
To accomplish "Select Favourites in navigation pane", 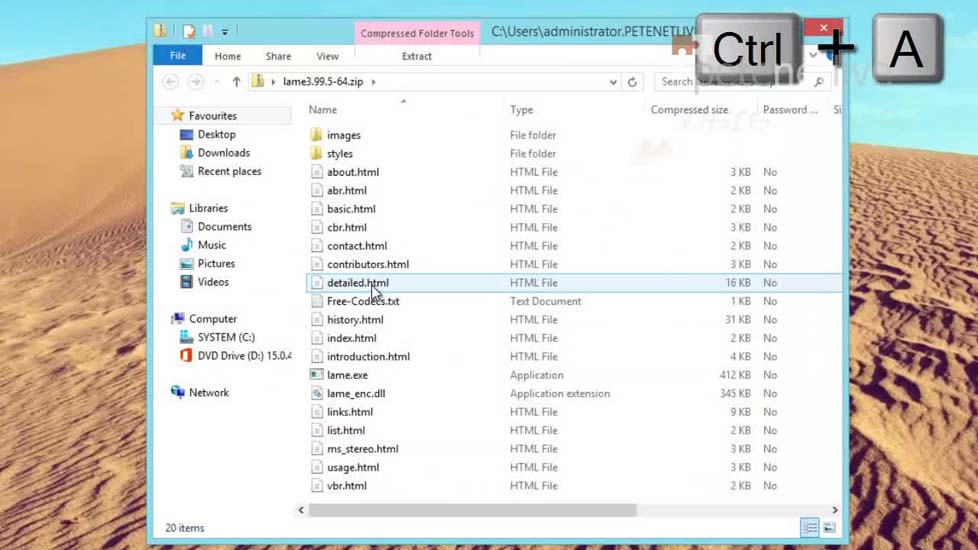I will click(x=213, y=115).
